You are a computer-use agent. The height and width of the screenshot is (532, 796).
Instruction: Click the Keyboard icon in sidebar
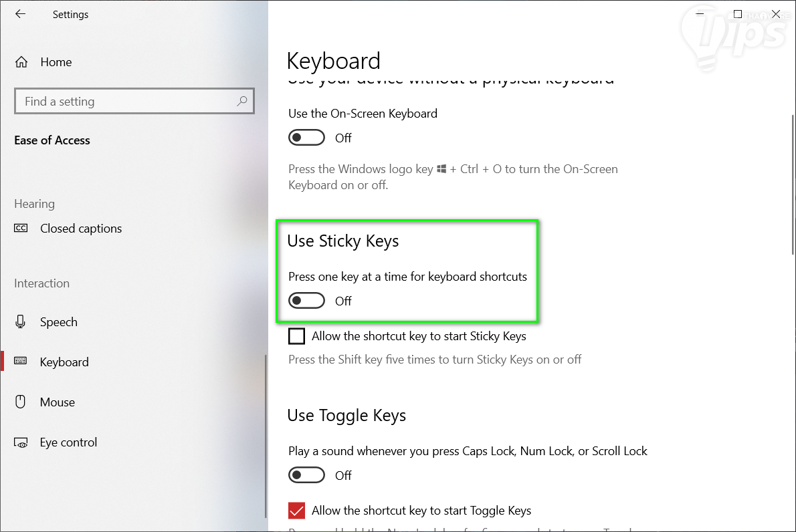21,362
